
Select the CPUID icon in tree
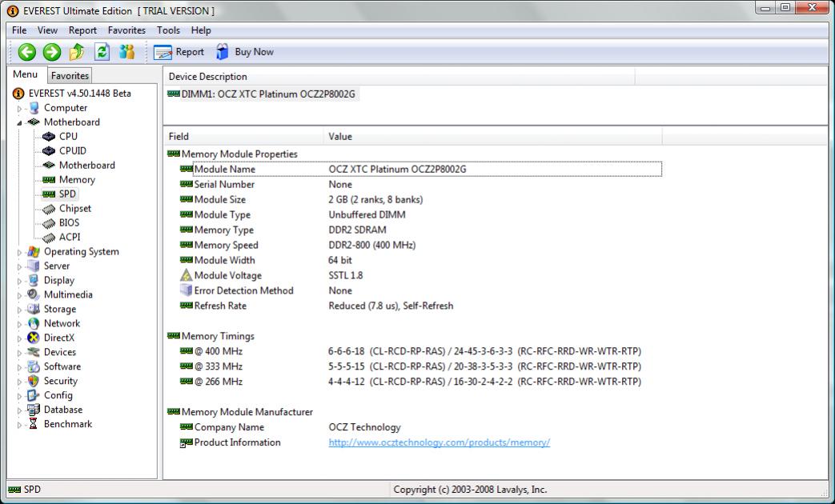[x=49, y=150]
